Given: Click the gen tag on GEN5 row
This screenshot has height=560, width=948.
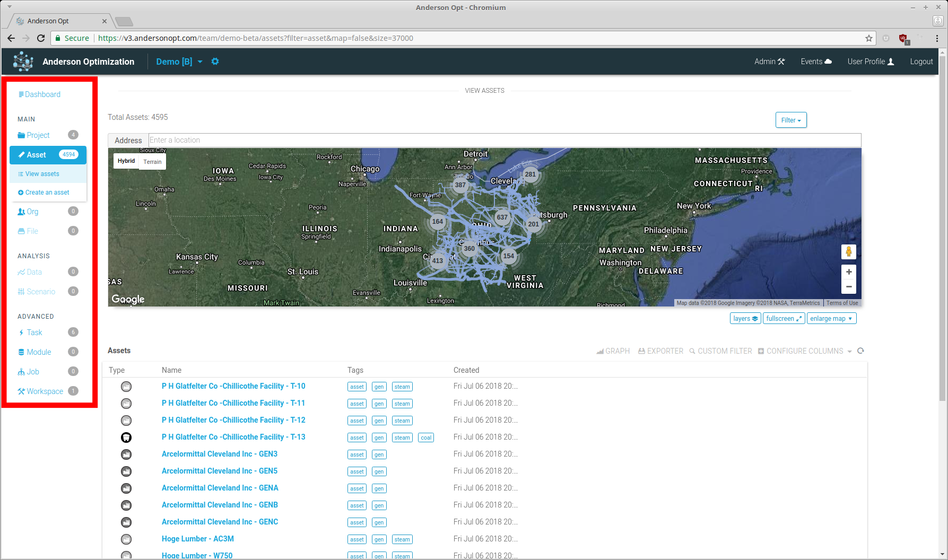Looking at the screenshot, I should tap(379, 471).
